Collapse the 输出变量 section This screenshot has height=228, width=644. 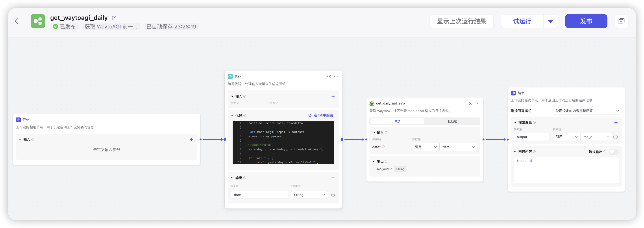click(x=515, y=122)
